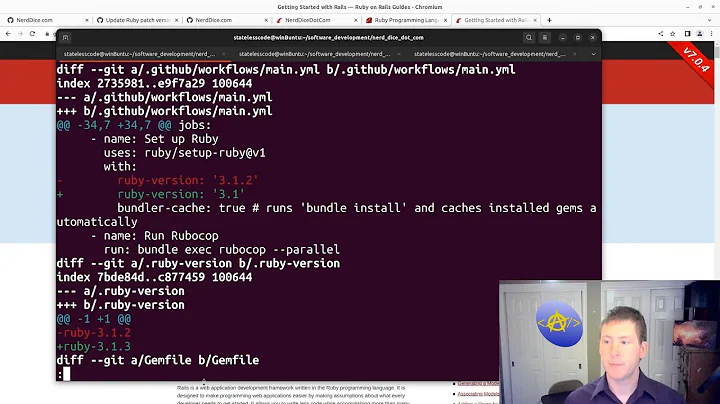This screenshot has height=404, width=720.
Task: Switch to the second terminal tab
Action: [x=315, y=54]
